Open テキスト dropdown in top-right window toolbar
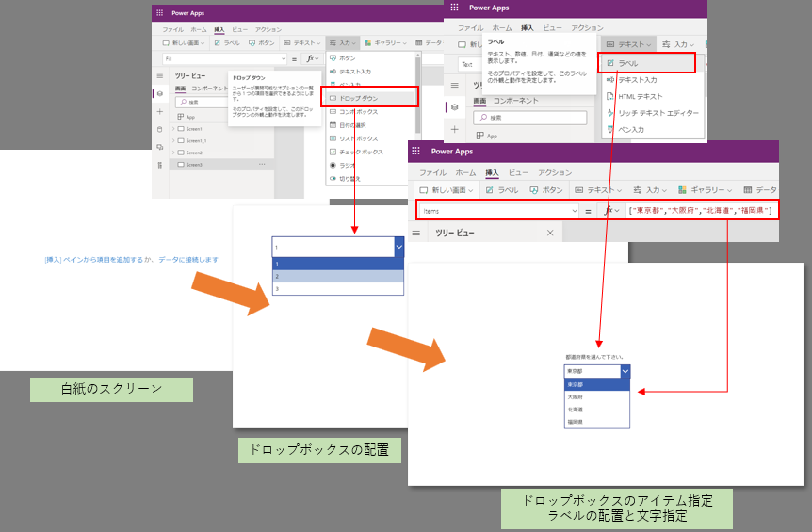The image size is (812, 532). tap(628, 44)
